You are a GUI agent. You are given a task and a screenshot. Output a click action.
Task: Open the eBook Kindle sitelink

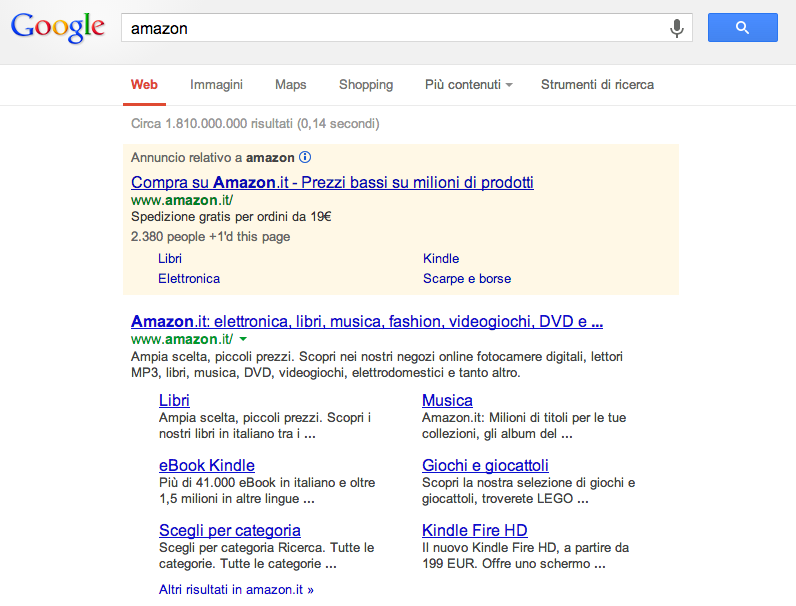pyautogui.click(x=207, y=465)
